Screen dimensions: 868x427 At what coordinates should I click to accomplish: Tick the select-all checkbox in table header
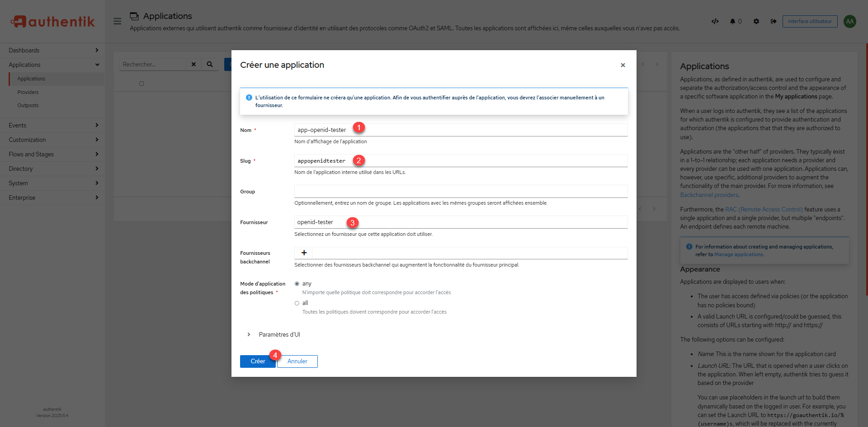(x=142, y=84)
